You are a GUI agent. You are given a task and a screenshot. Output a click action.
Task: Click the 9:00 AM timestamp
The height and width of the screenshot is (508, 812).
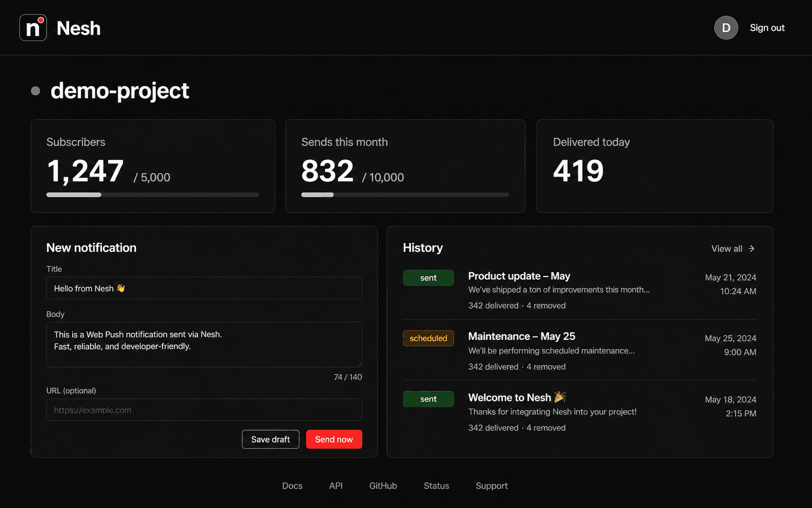click(x=740, y=352)
